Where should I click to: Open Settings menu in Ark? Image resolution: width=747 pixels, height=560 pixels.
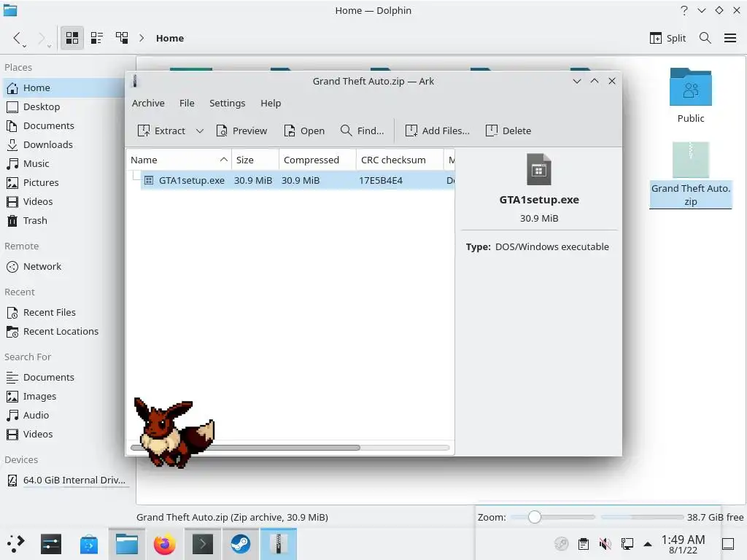tap(228, 104)
